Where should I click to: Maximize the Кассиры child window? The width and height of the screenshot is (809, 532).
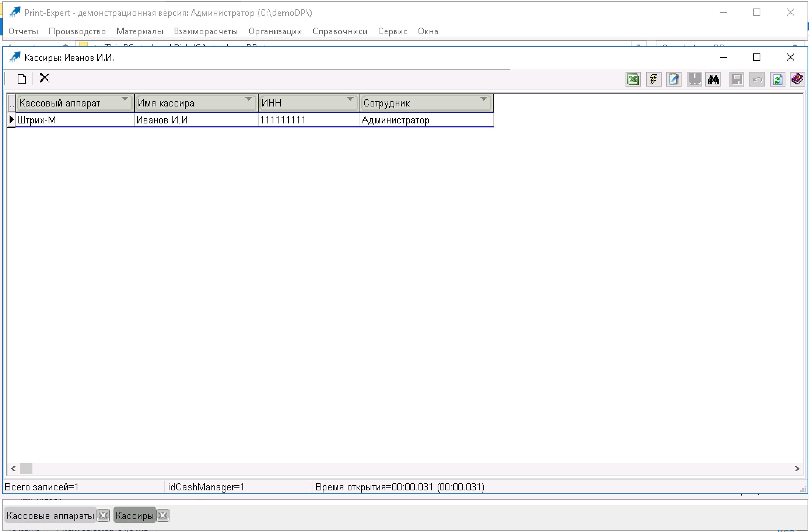click(x=757, y=57)
